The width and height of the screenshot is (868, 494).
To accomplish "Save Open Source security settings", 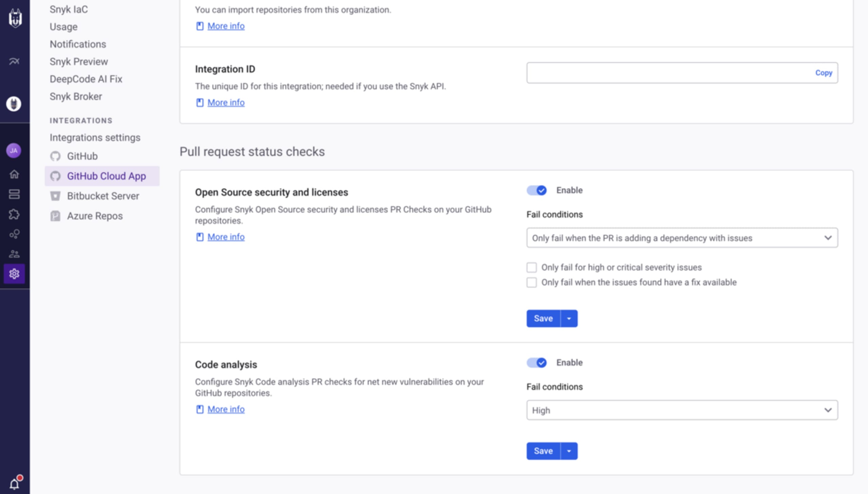I will point(543,319).
